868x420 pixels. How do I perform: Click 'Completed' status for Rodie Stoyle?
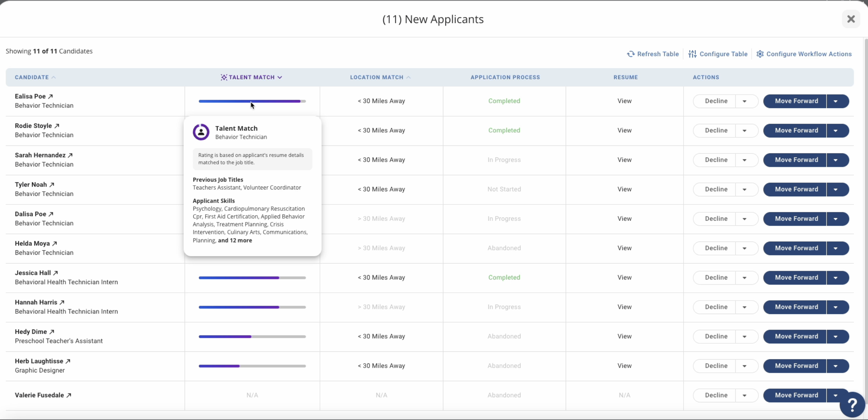[504, 130]
